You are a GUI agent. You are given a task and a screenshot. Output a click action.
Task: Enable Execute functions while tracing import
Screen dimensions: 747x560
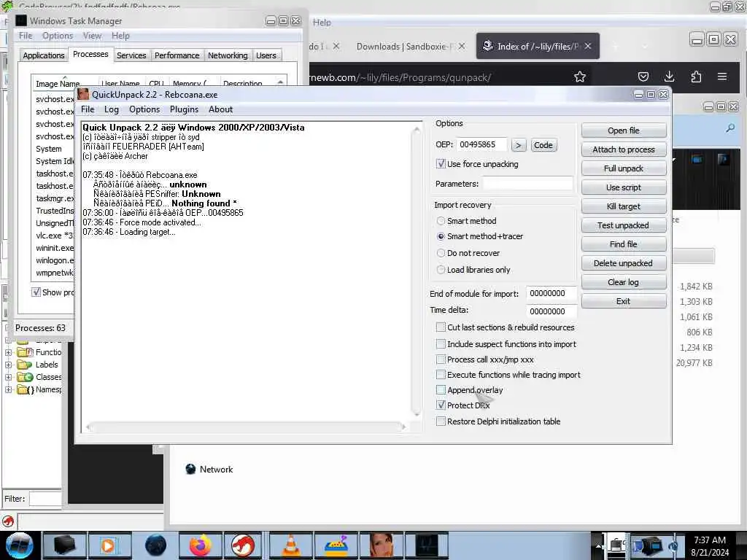(x=441, y=375)
